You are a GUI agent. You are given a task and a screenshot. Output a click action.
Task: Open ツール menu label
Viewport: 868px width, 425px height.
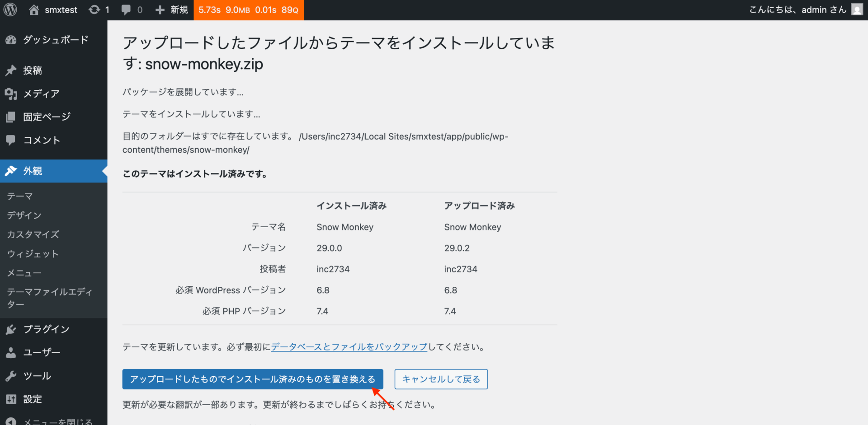37,376
